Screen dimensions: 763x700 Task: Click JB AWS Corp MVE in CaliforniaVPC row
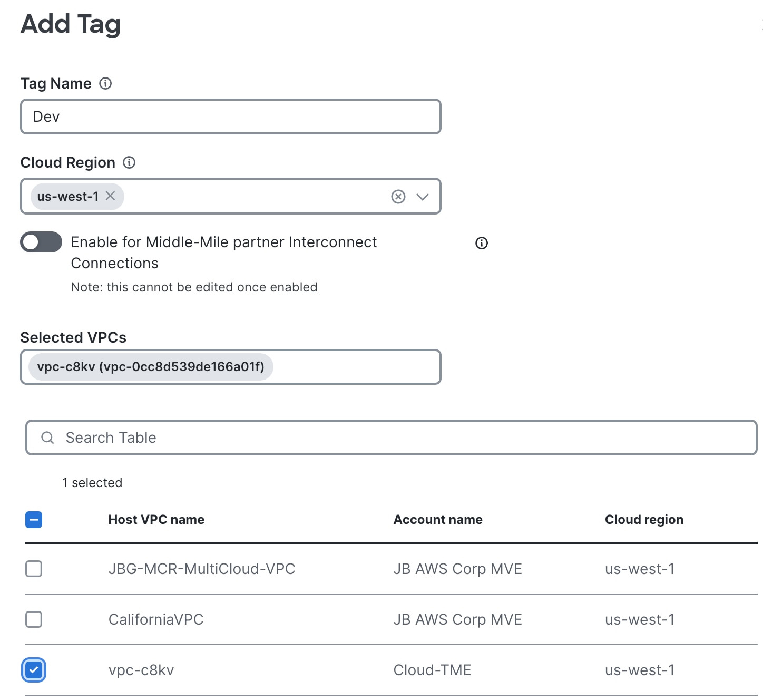[x=458, y=620]
